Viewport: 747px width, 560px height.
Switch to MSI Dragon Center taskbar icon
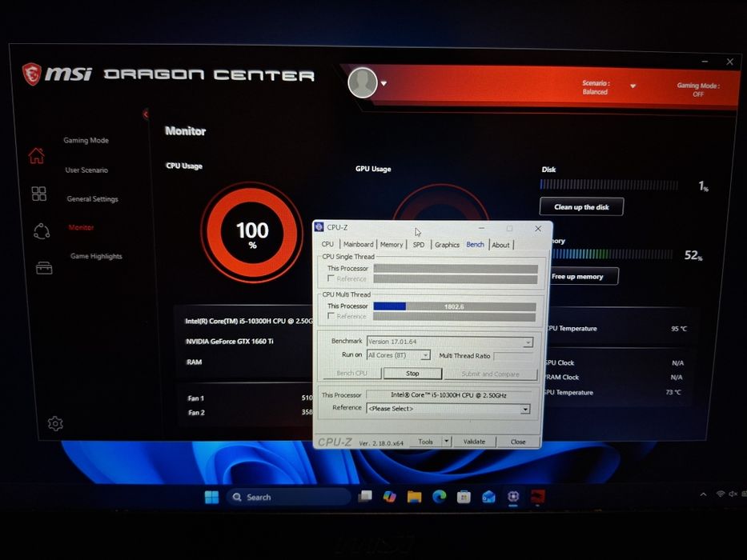(x=537, y=497)
